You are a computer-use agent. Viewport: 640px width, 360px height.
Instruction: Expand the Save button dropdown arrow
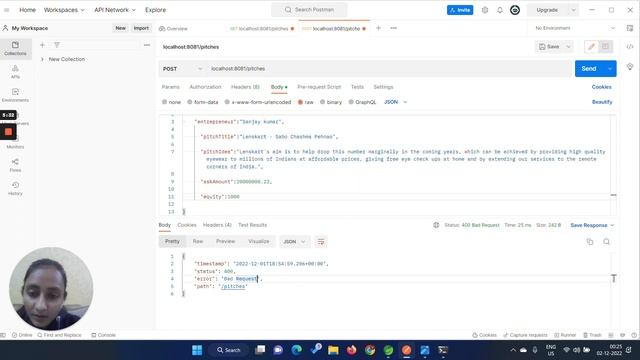pos(568,47)
